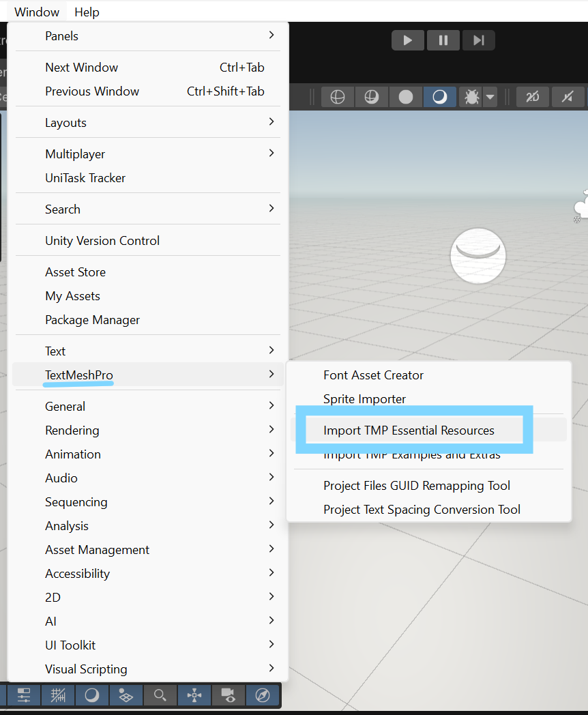Expand the 2D submenu
This screenshot has width=588, height=715.
pyautogui.click(x=148, y=598)
